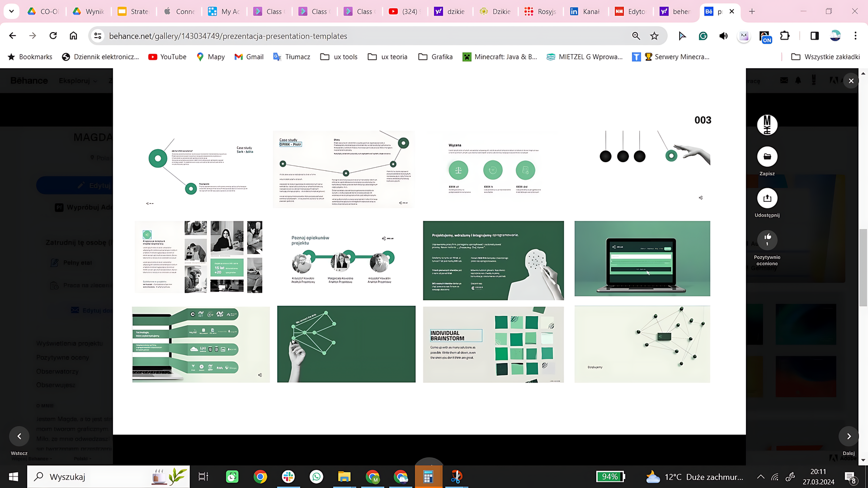
Task: Close the active Behance tab
Action: 731,11
